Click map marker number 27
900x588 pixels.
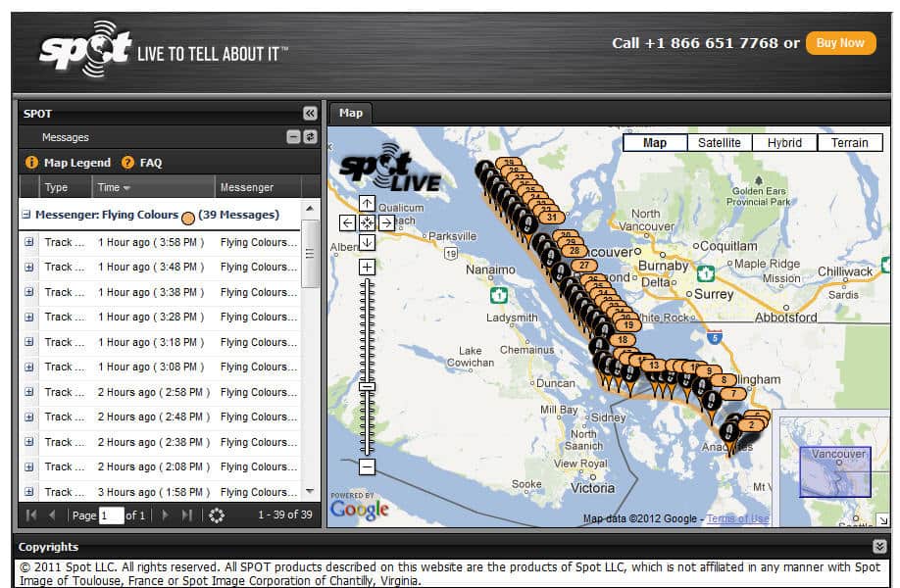[584, 265]
